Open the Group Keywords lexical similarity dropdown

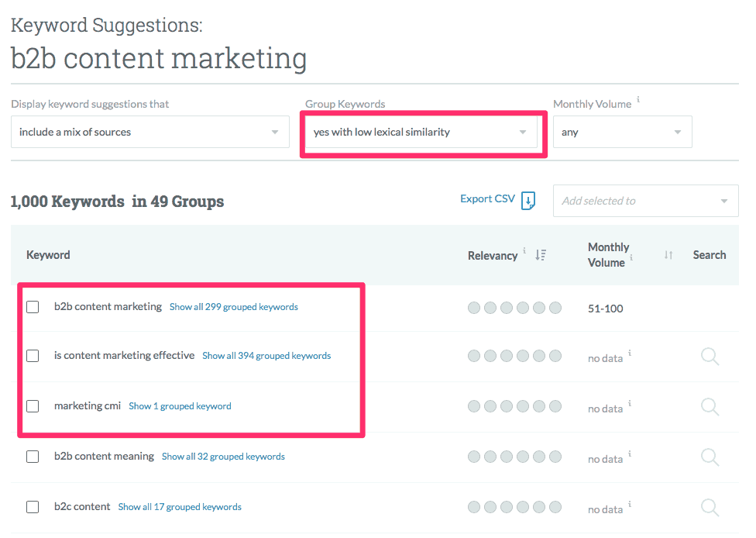point(421,132)
